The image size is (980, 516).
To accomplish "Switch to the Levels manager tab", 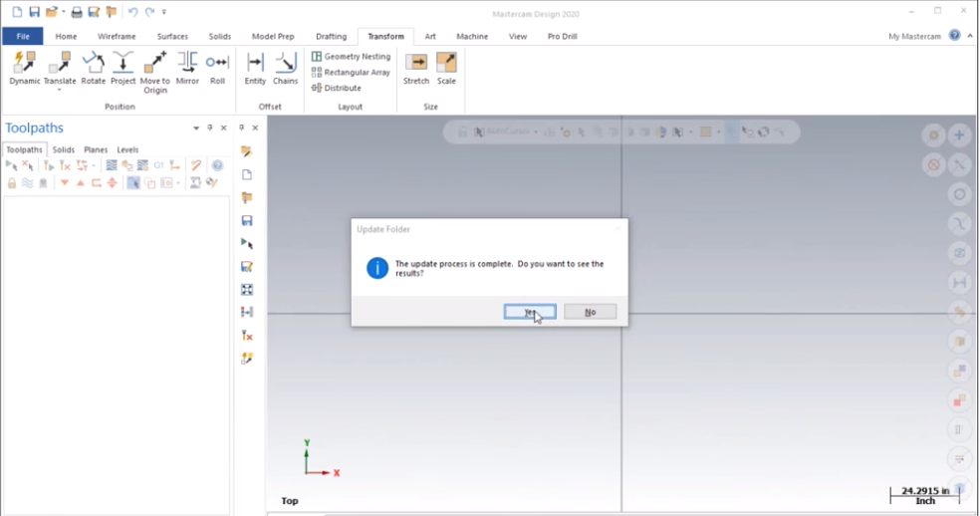I will point(127,149).
